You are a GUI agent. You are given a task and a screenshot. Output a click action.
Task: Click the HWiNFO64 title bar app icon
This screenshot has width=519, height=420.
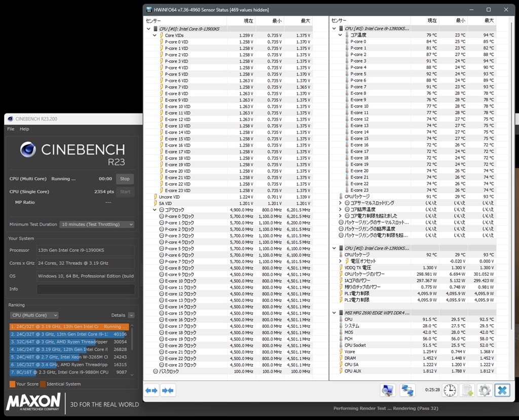tap(150, 10)
